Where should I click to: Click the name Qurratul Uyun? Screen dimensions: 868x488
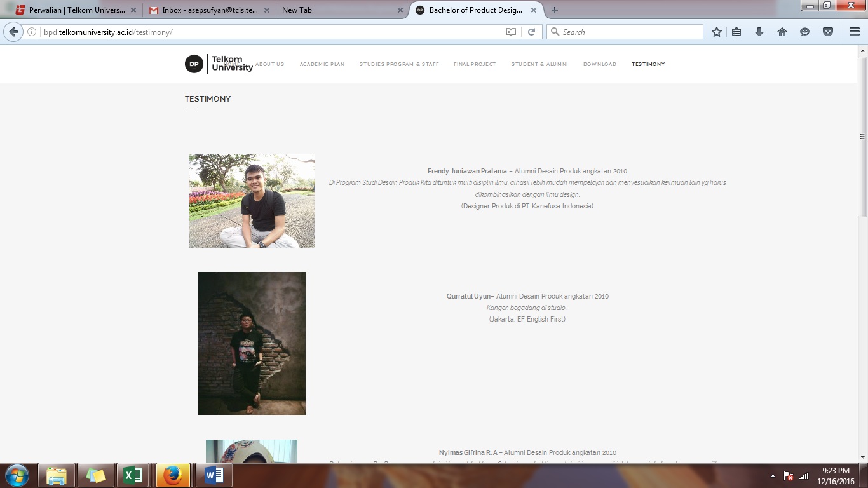pos(469,296)
